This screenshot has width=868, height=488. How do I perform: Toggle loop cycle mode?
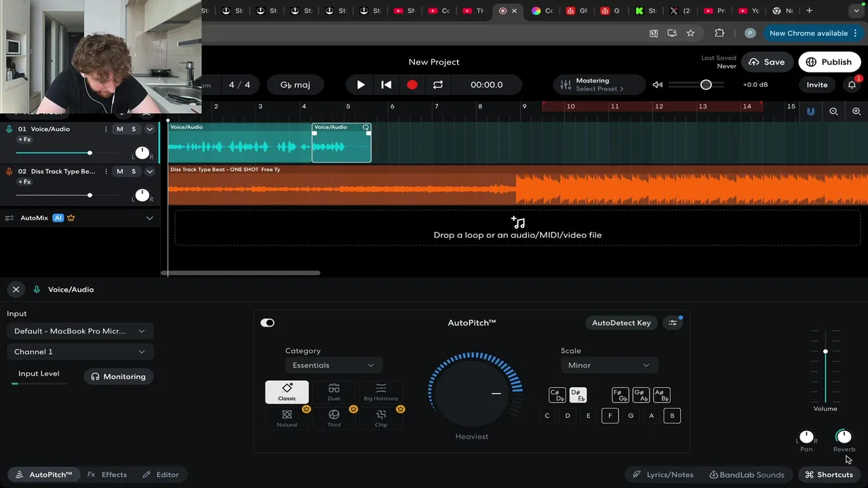coord(438,85)
